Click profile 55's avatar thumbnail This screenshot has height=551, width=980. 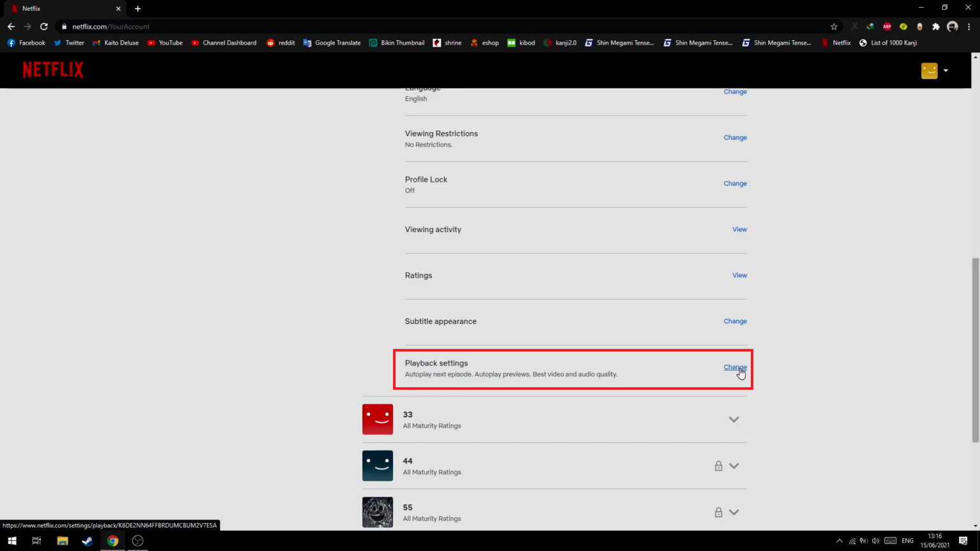pos(377,512)
